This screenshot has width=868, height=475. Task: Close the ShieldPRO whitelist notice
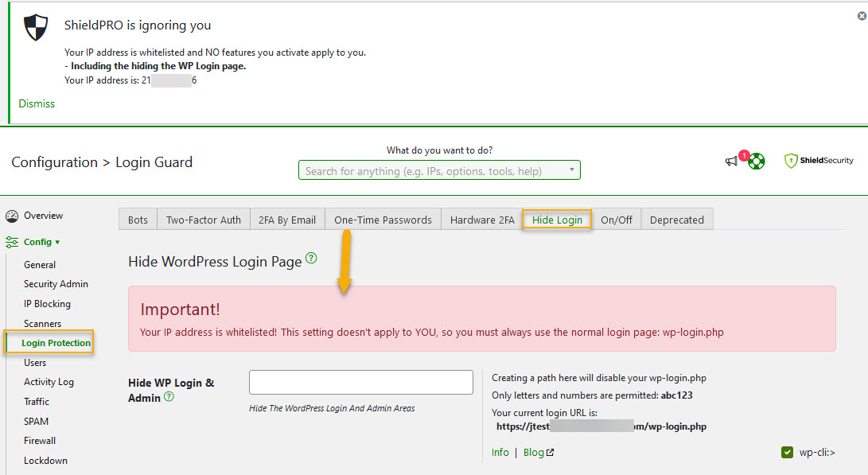tap(862, 16)
